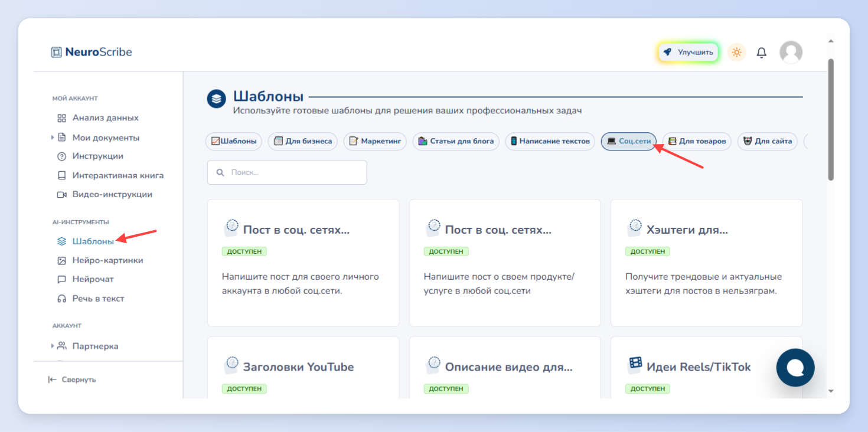Screen dimensions: 868x432
Task: Open Инструкции in the sidebar
Action: point(97,156)
